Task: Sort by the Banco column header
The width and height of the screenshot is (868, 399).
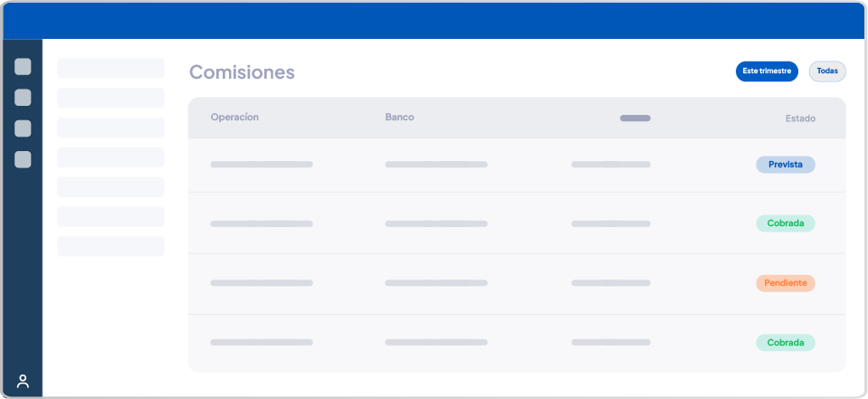Action: tap(400, 118)
